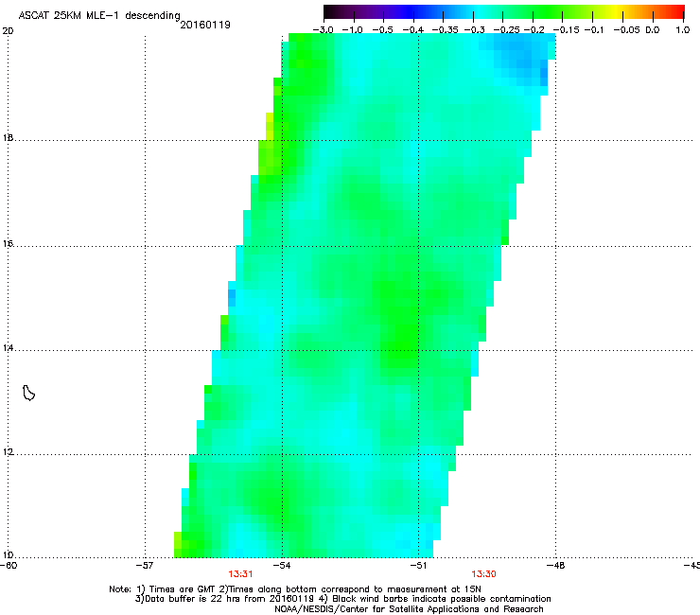
Task: Click latitude label 16 on left axis
Action: pyautogui.click(x=8, y=244)
